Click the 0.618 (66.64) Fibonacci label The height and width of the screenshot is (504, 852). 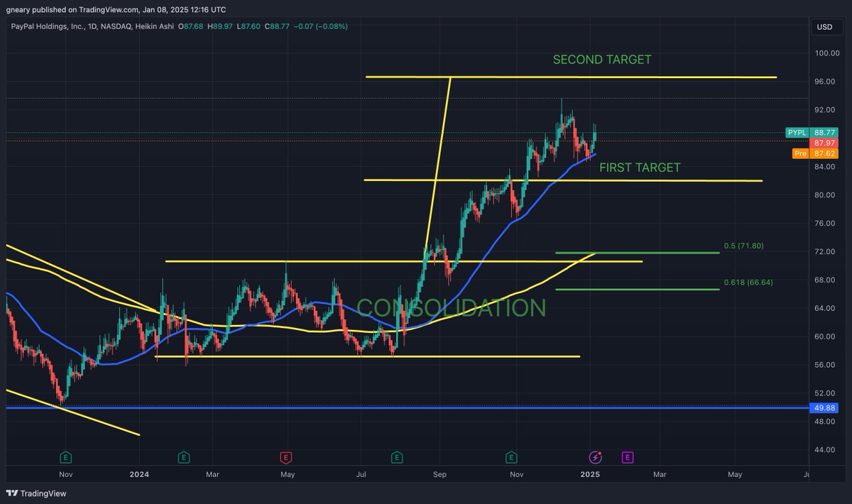pos(748,282)
